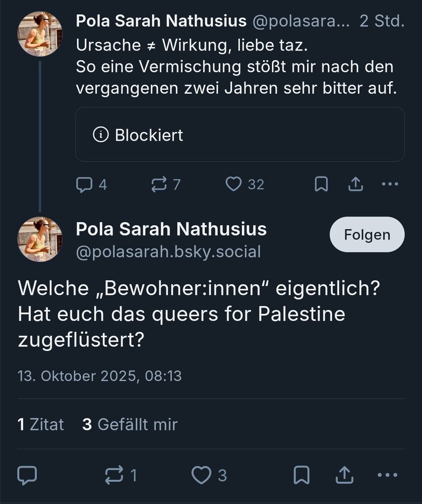Bookmark the top post
The image size is (422, 504).
(322, 184)
